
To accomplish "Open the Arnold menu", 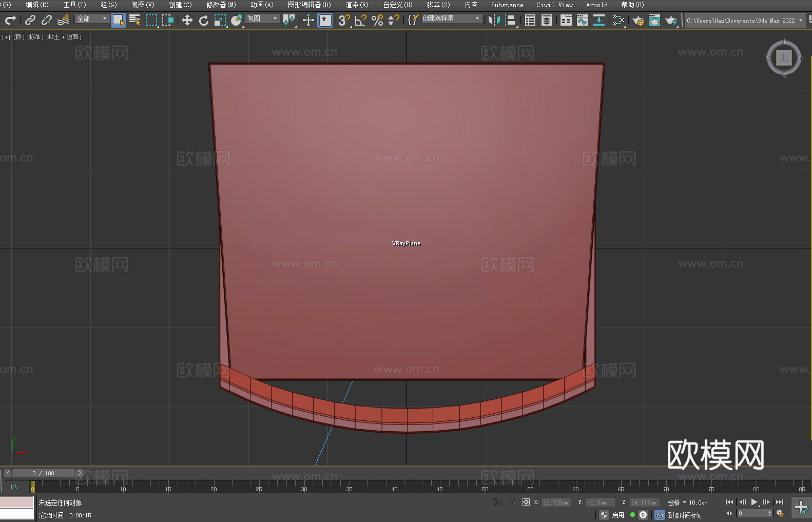I will pos(596,5).
